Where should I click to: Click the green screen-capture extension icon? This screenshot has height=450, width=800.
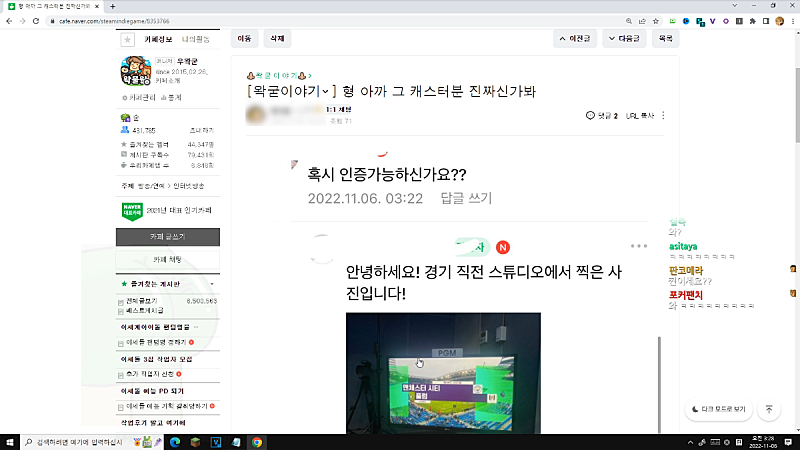[x=672, y=21]
